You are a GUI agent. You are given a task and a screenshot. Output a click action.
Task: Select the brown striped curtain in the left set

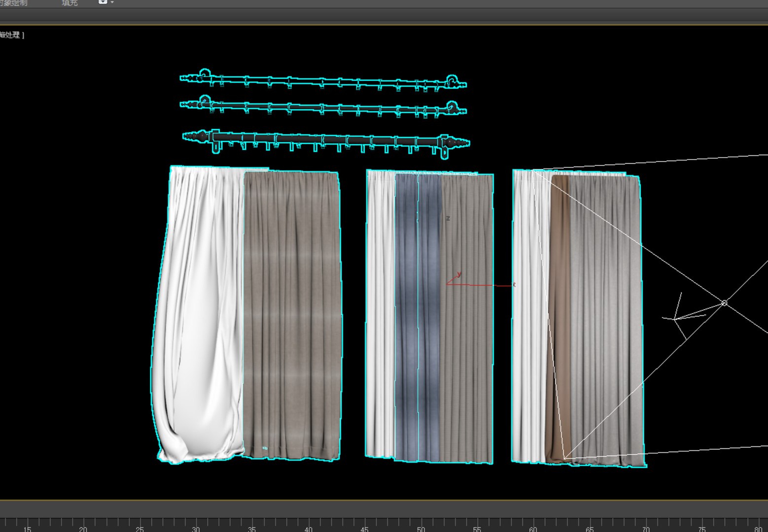292,315
